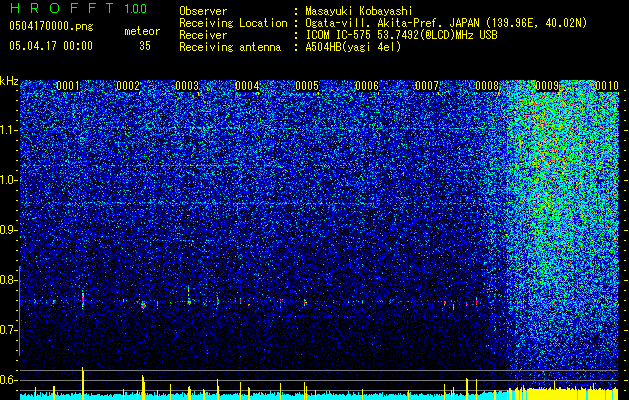Click the tallest yellow power spike near 0001
This screenshot has height=400, width=629.
point(83,383)
